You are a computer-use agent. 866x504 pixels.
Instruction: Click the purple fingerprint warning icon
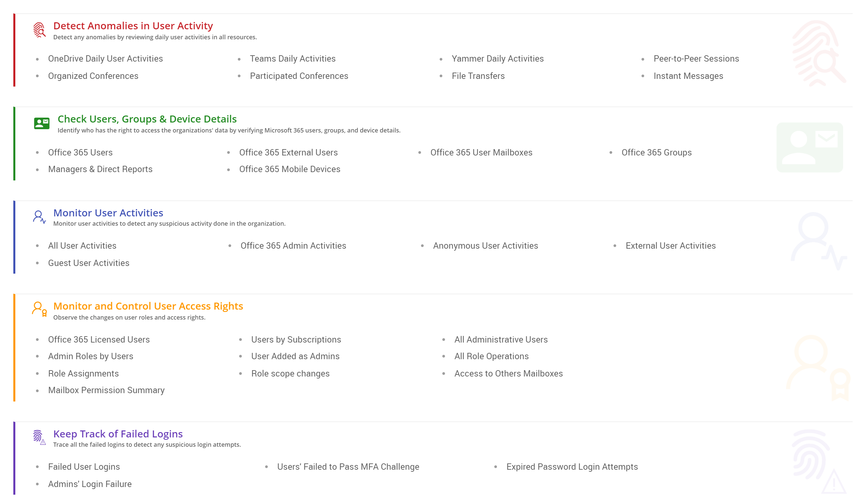tap(39, 437)
